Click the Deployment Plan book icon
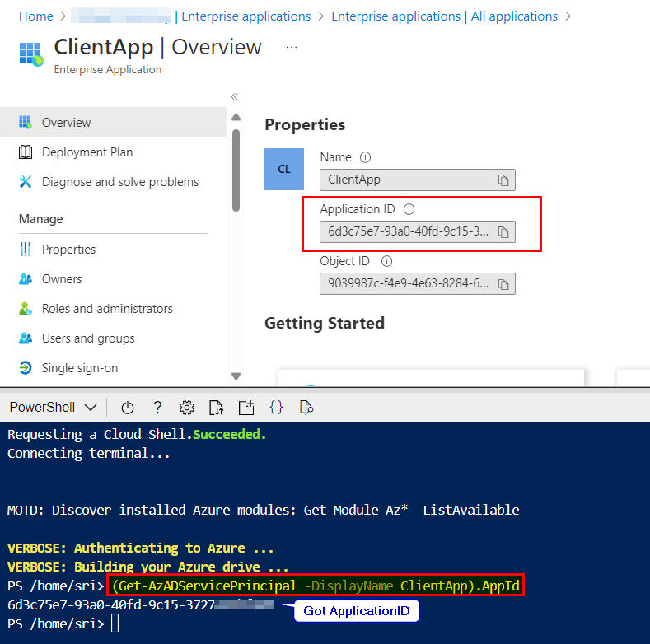This screenshot has height=644, width=650. (26, 152)
